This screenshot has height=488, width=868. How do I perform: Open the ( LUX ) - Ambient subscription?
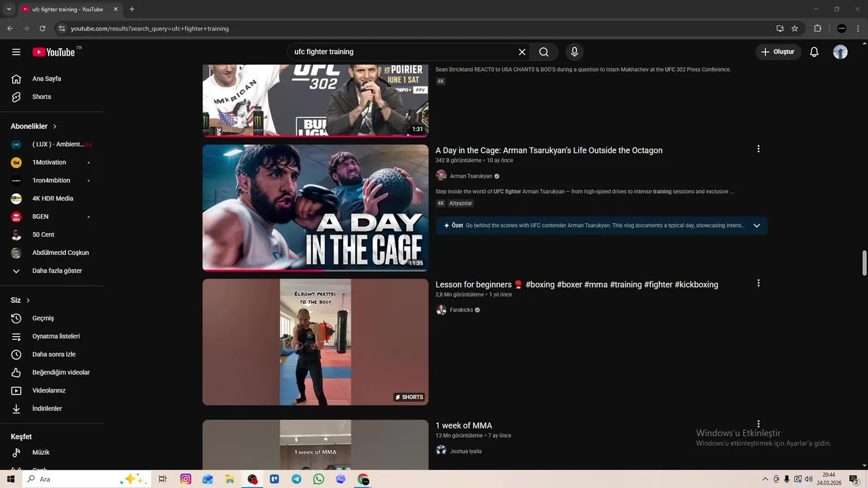point(52,144)
